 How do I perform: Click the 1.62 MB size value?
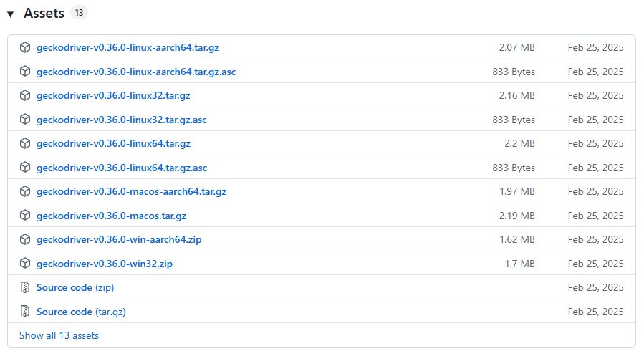517,240
